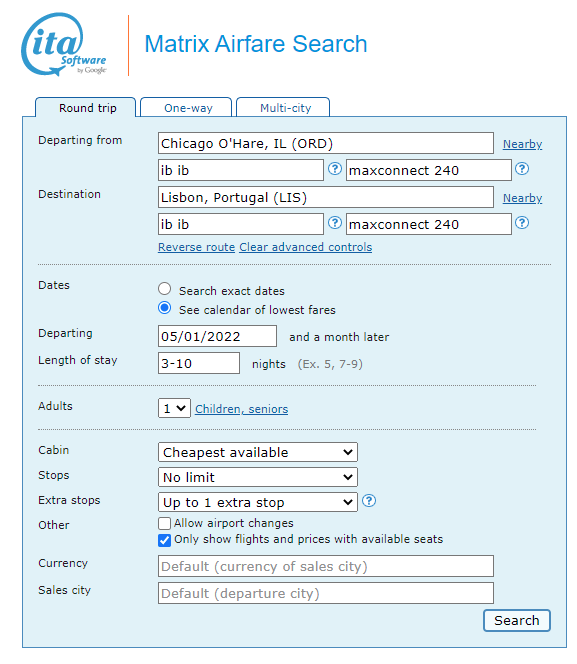Expand the Cabin dropdown

(x=258, y=452)
